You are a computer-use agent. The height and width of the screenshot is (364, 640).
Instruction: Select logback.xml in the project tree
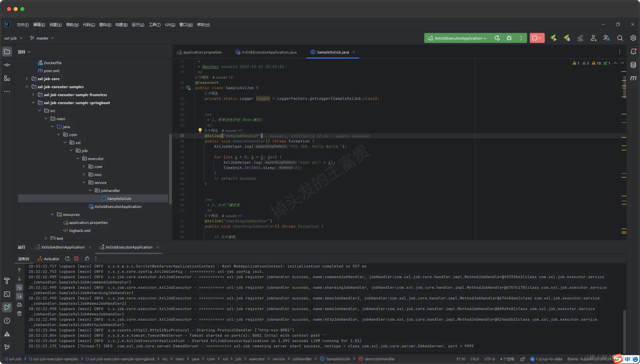tap(80, 231)
